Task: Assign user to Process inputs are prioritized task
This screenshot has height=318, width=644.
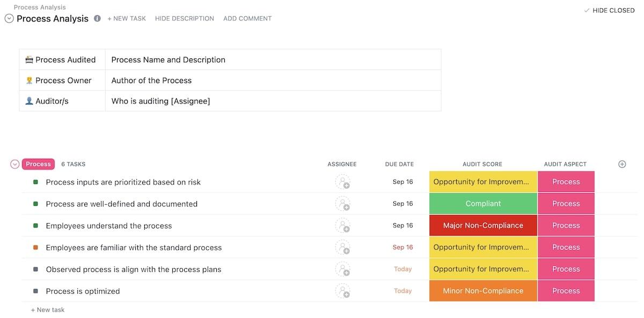Action: (342, 182)
